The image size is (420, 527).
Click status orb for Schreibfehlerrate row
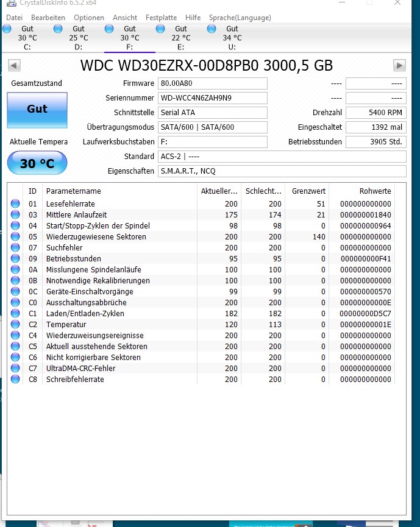[15, 379]
